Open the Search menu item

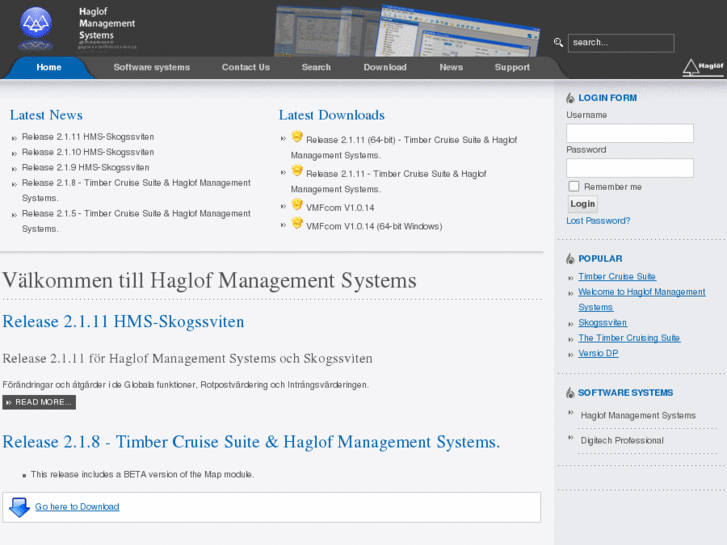(x=316, y=67)
